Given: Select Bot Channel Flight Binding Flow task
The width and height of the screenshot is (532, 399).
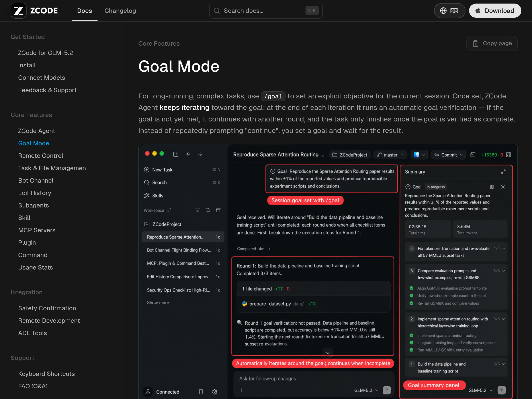Looking at the screenshot, I should (x=183, y=250).
